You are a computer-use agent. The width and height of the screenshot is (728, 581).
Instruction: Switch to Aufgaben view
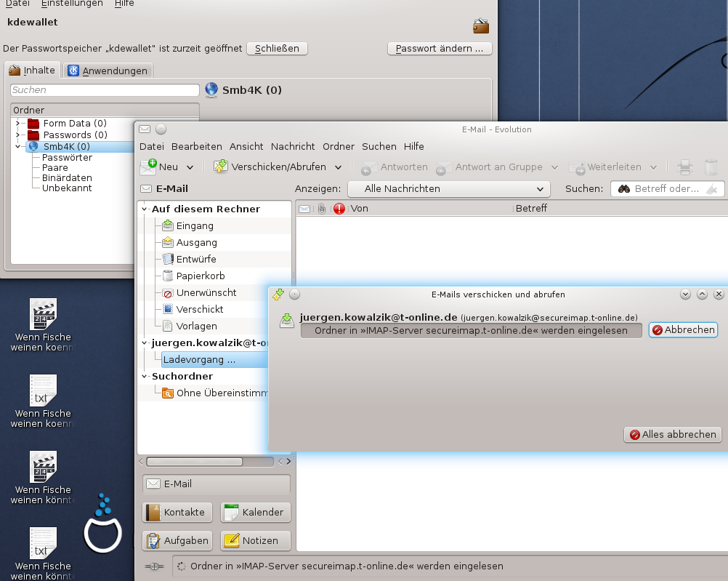177,540
